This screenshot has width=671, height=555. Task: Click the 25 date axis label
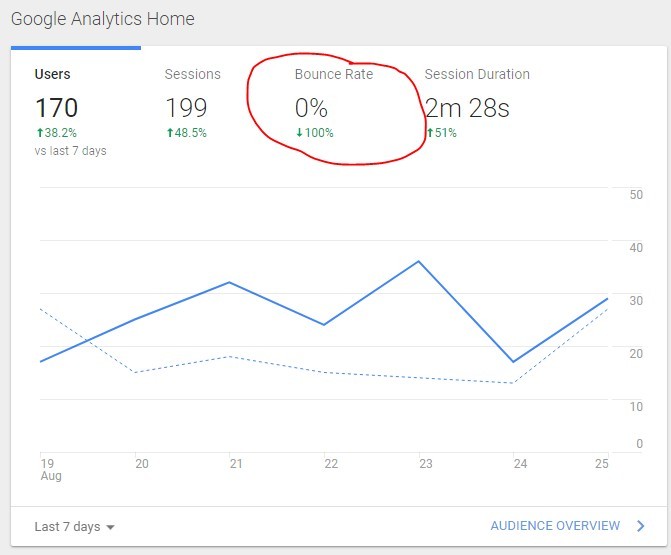(602, 464)
